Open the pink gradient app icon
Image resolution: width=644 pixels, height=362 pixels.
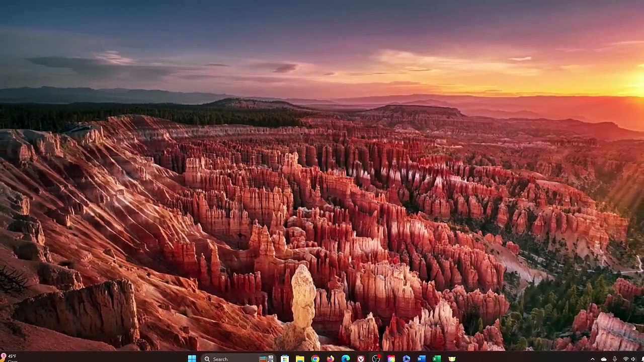pos(391,358)
